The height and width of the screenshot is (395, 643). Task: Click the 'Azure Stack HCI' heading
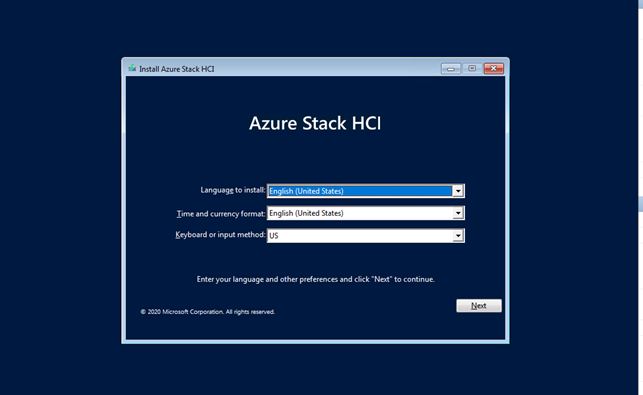[315, 123]
